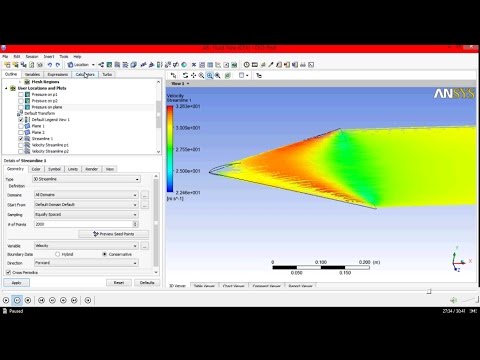480x360 pixels.
Task: Choose the viewer Zoom Box tool
Action: (x=210, y=76)
